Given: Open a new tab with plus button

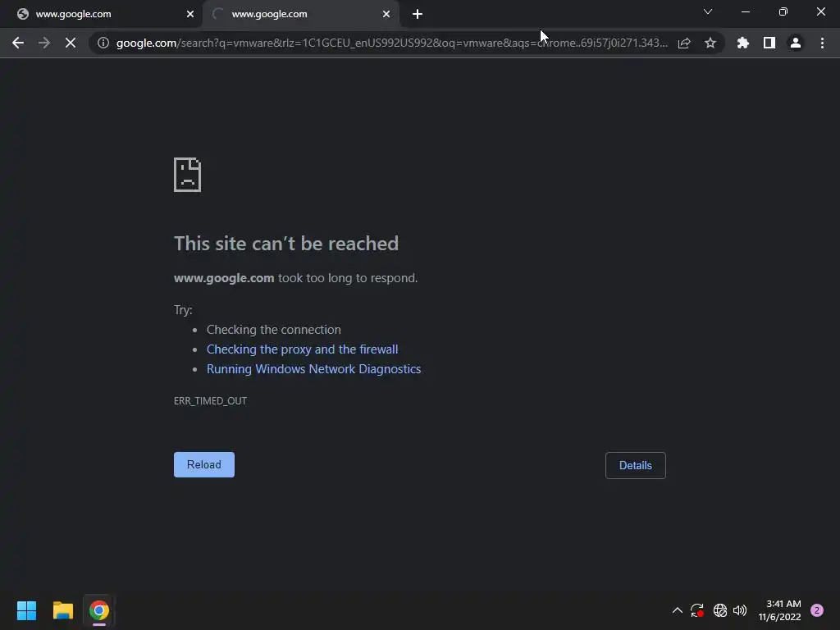Looking at the screenshot, I should [x=418, y=15].
